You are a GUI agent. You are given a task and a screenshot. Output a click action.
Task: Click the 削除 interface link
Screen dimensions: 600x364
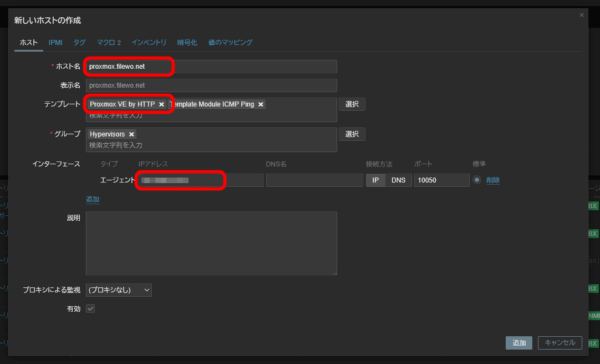[493, 180]
